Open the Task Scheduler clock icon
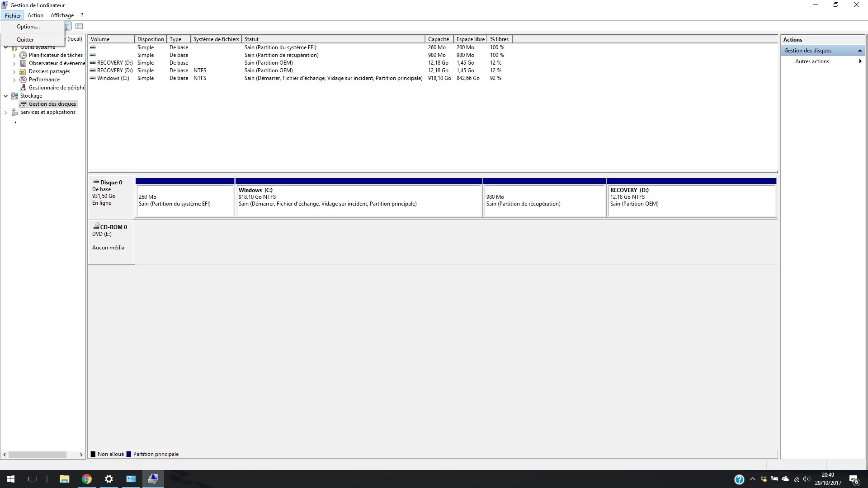This screenshot has width=868, height=488. point(23,55)
